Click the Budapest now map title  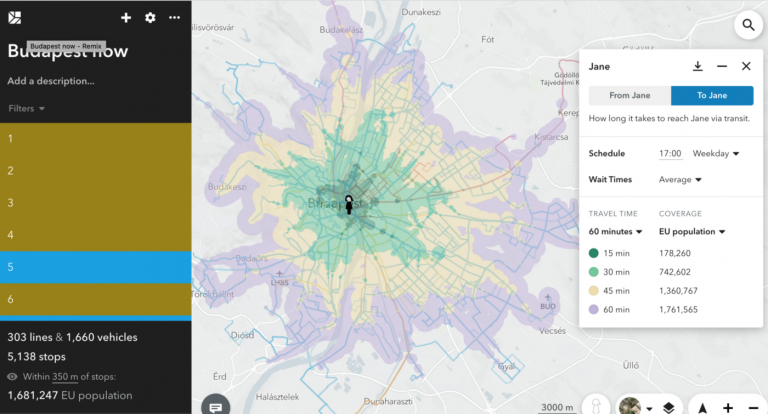(x=68, y=51)
